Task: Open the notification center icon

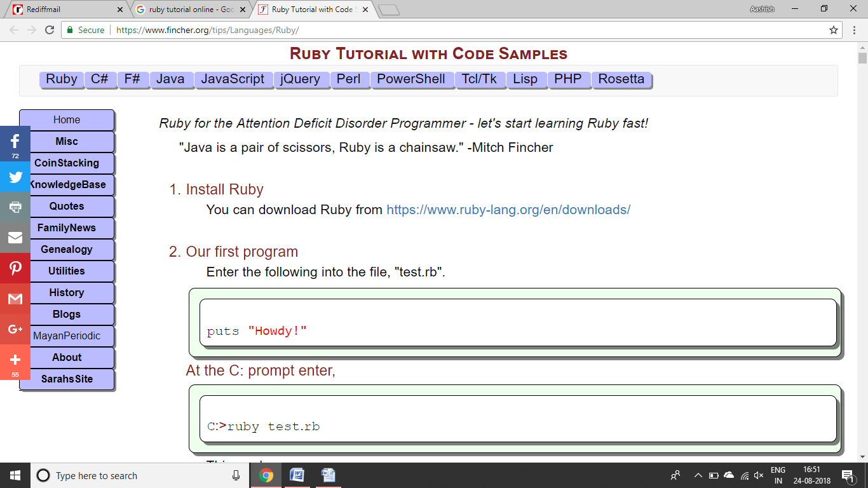Action: click(847, 475)
